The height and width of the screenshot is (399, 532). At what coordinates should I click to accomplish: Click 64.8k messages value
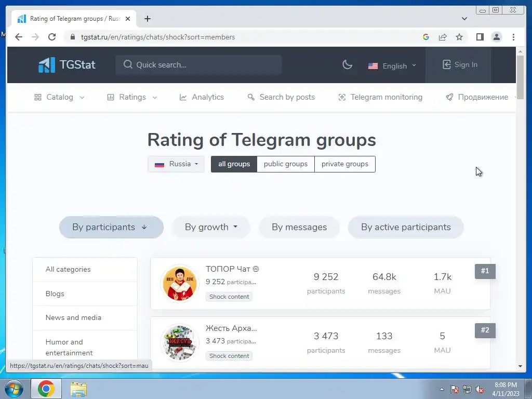pos(384,277)
